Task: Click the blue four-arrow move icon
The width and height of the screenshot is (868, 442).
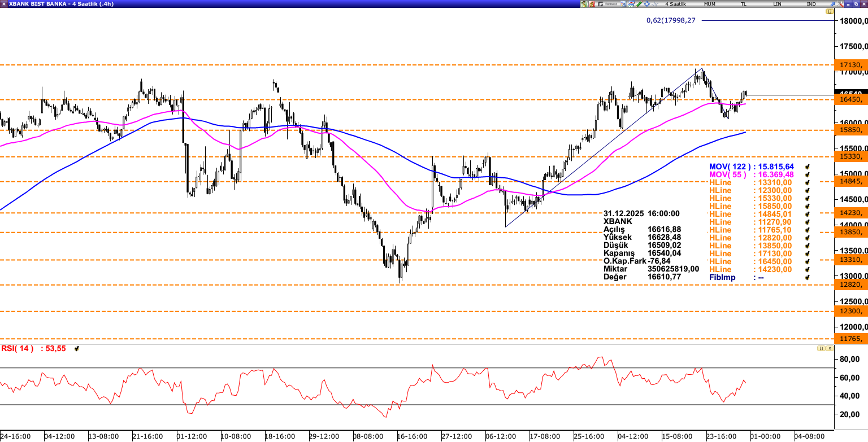Action: pos(647,4)
